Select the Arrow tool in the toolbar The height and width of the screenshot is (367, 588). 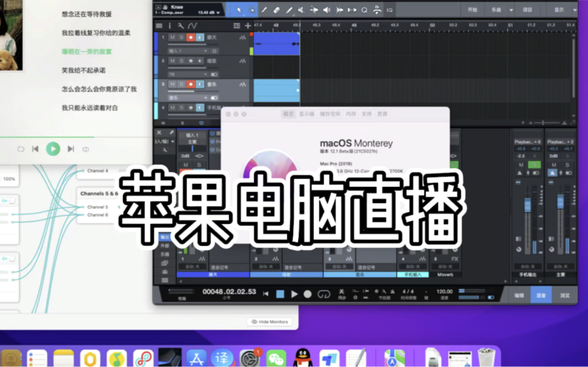coord(239,10)
